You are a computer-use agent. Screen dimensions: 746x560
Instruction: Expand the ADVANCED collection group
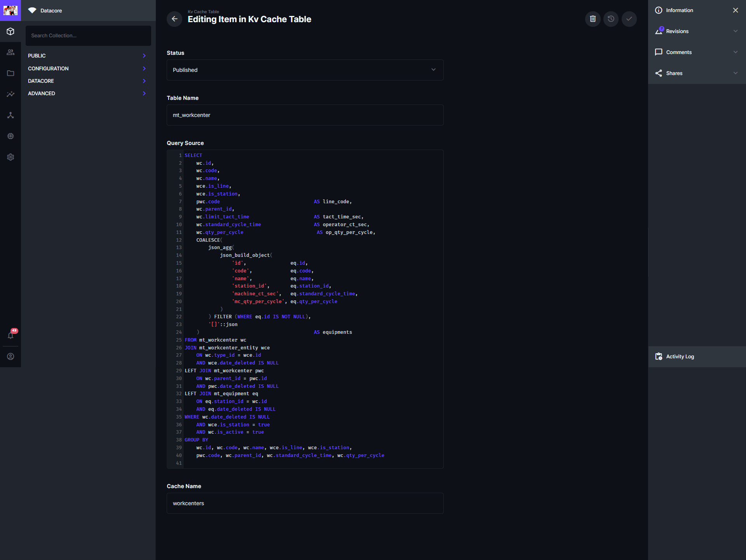click(88, 93)
